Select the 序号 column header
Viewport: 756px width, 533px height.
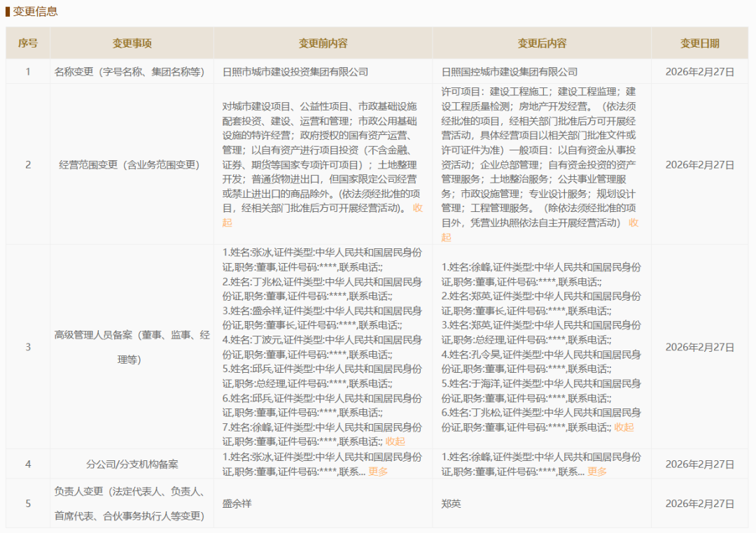29,43
